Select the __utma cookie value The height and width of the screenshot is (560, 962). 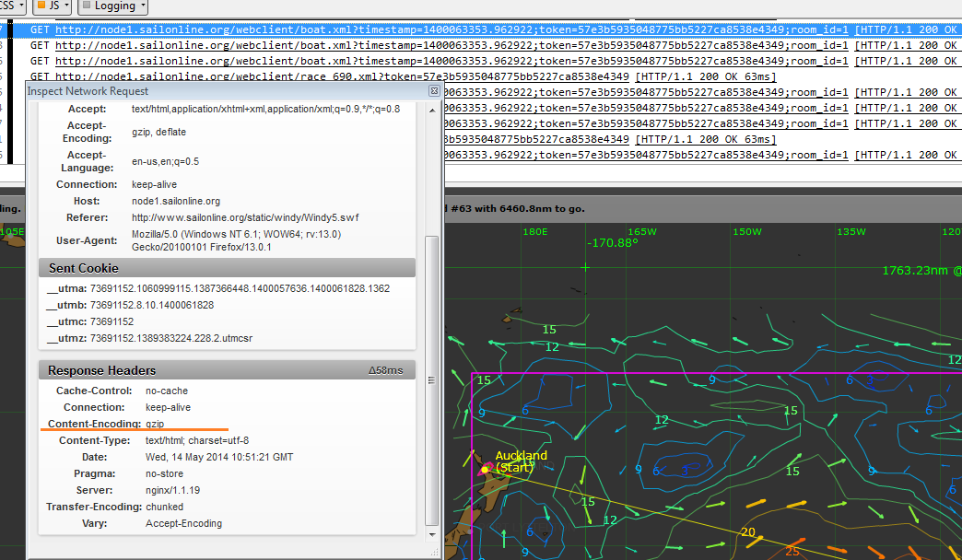click(240, 288)
